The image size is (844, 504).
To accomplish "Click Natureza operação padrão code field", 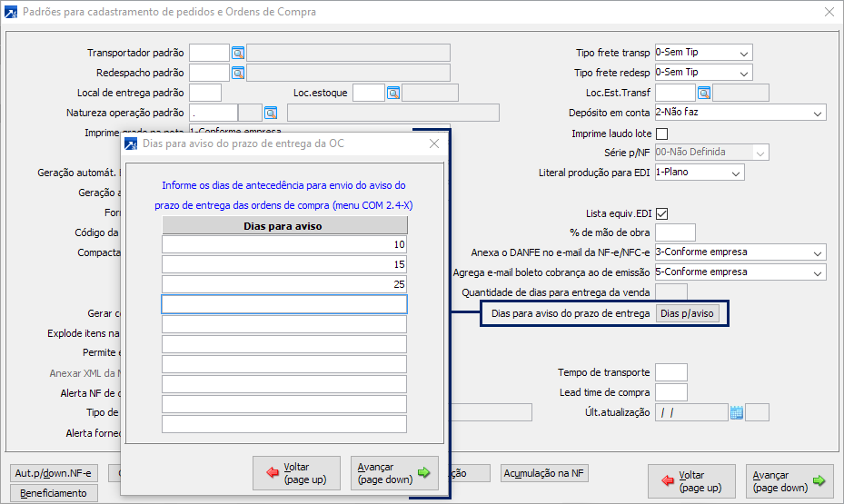I will (213, 113).
